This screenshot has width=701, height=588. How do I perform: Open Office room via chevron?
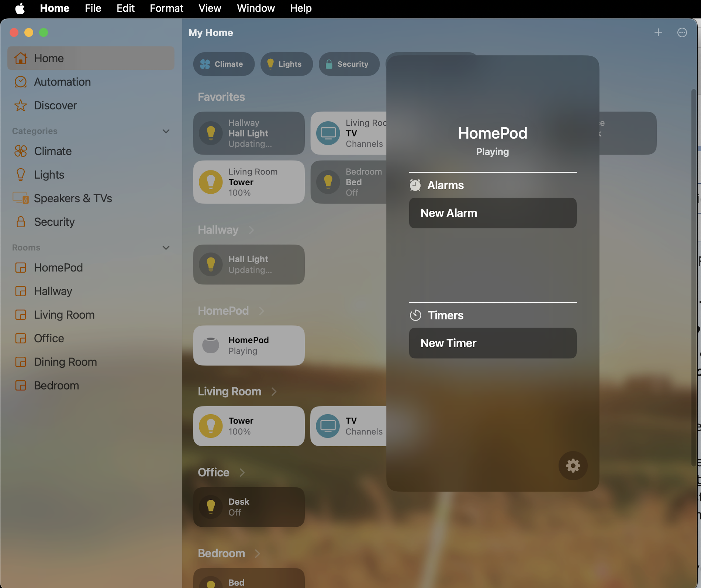point(242,473)
